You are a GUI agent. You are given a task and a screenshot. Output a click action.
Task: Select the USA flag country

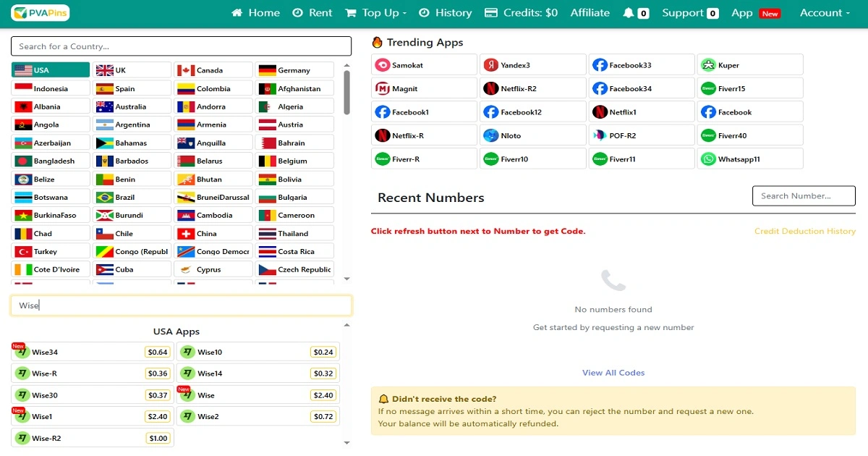51,70
